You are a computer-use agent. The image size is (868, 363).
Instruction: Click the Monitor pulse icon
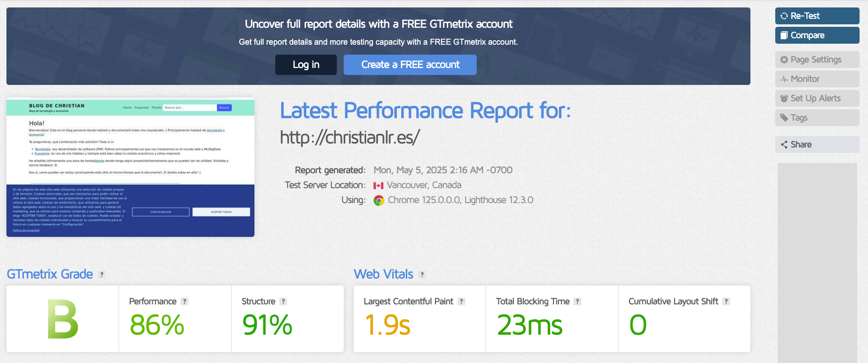coord(784,79)
